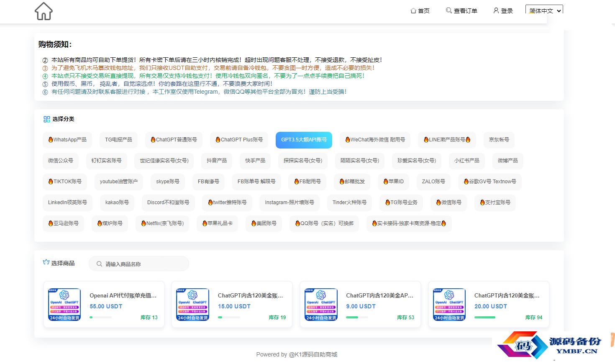Show the kakao账号 category

pyautogui.click(x=117, y=203)
